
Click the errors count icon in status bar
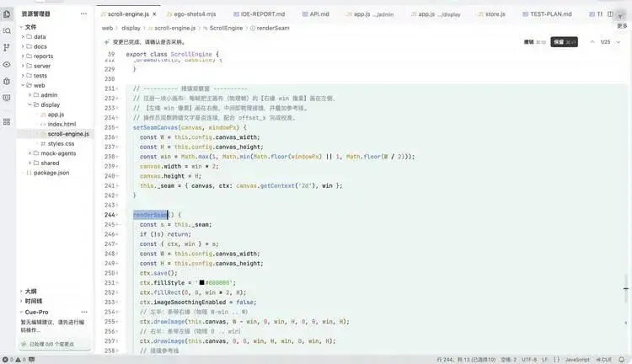(x=8, y=360)
